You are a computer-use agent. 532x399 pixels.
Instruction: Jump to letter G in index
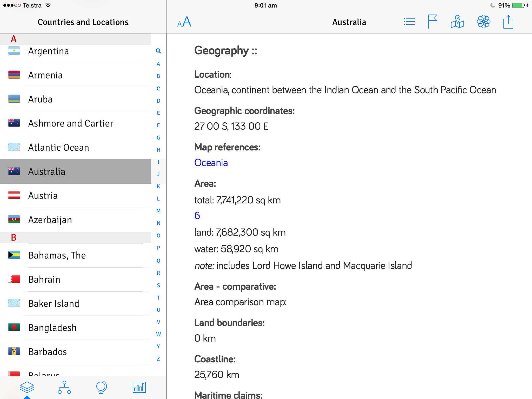(x=158, y=138)
